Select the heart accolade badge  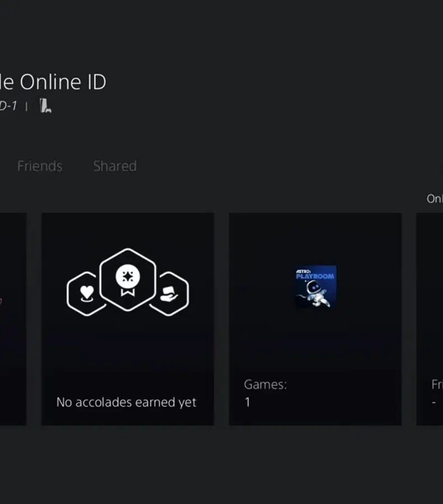click(85, 293)
